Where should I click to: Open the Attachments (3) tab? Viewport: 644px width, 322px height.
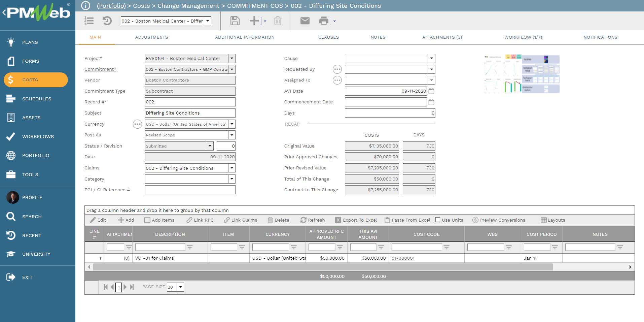coord(442,37)
